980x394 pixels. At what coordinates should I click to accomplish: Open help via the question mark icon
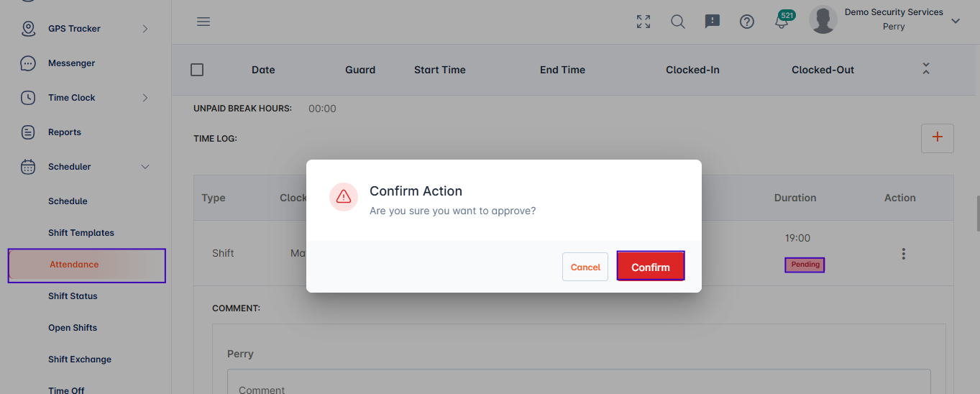point(747,22)
